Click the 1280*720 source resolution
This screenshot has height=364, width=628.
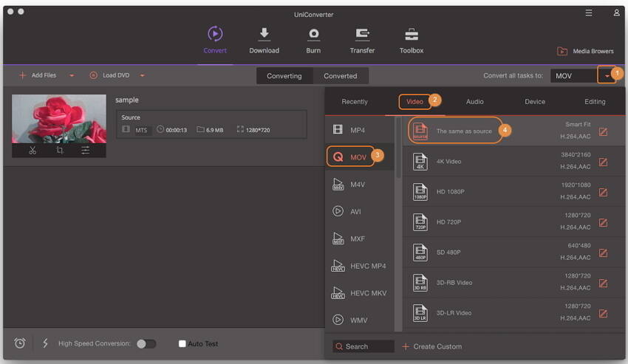tap(258, 130)
